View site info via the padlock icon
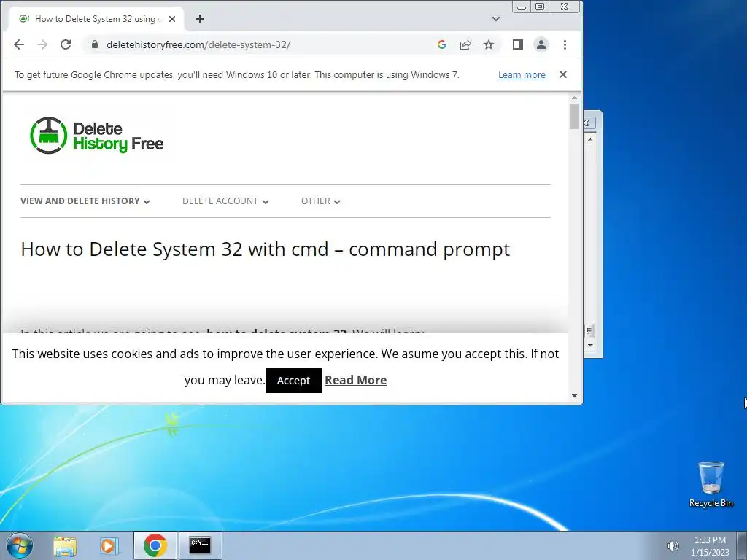Screen dimensions: 747x560 [95, 44]
